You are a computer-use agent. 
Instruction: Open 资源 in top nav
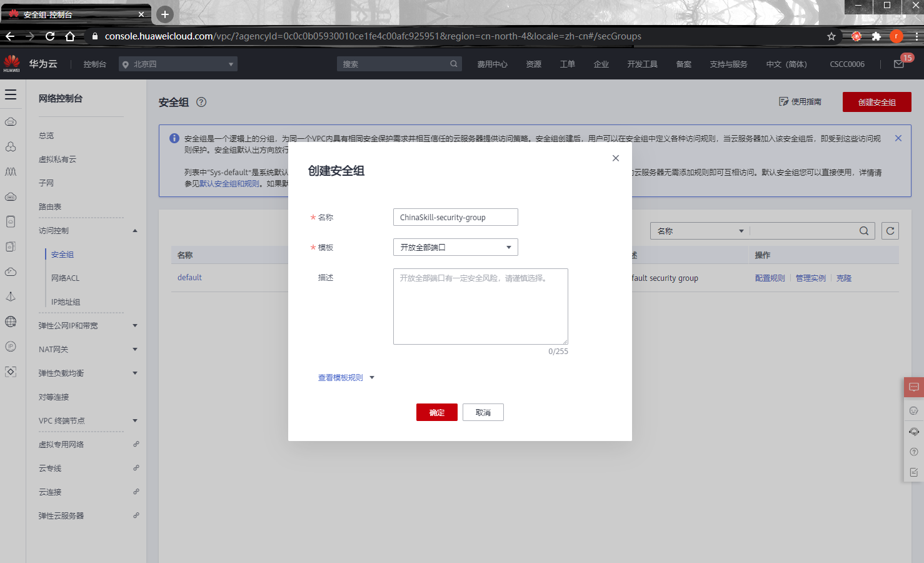click(533, 64)
